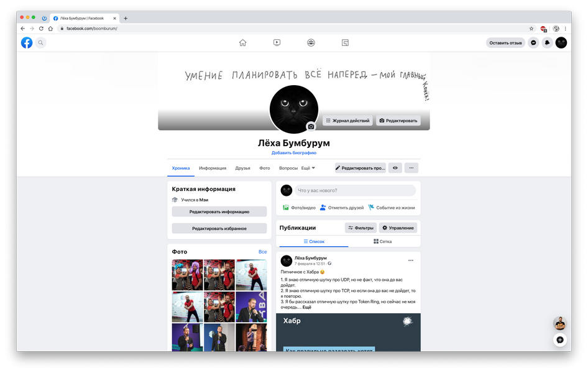Screen dimensions: 588x373
Task: Click Событие из жизни post option
Action: (392, 207)
